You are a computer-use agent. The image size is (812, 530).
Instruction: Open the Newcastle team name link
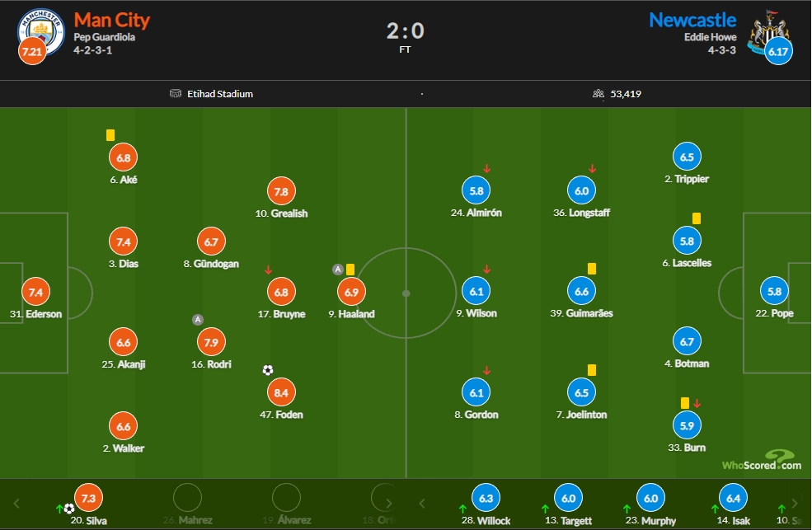692,20
